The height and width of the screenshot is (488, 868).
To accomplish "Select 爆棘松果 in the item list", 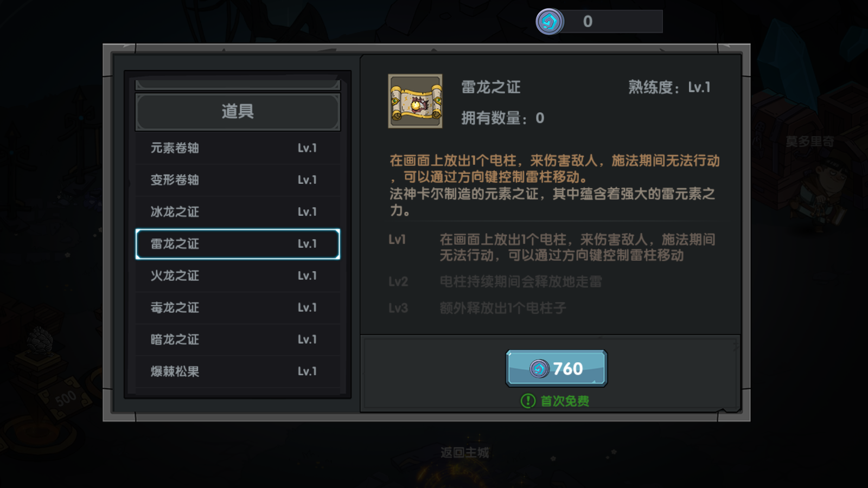I will point(238,372).
